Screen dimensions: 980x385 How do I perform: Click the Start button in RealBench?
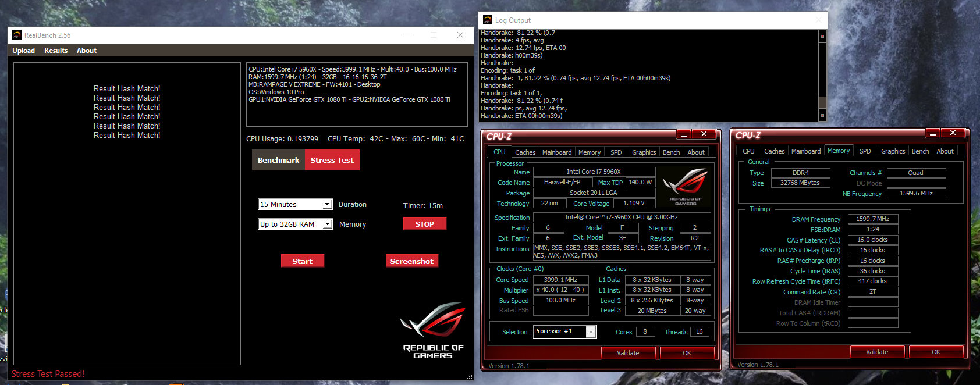click(x=303, y=261)
